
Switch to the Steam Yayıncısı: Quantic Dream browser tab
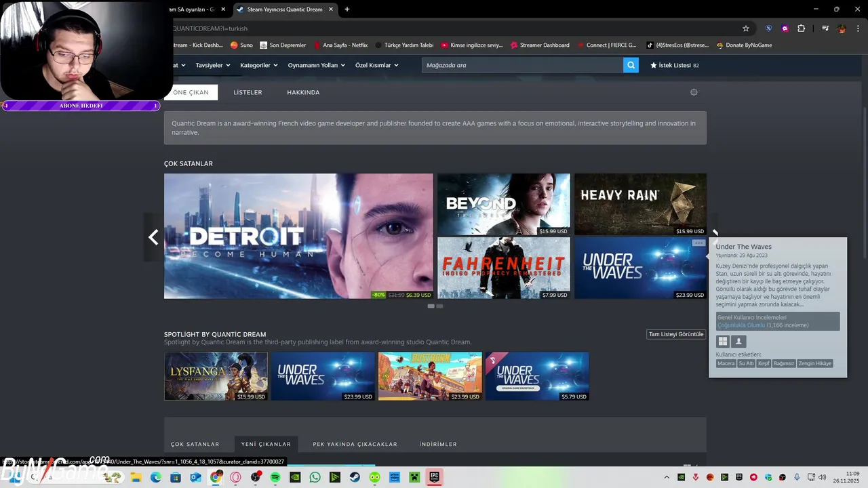285,9
